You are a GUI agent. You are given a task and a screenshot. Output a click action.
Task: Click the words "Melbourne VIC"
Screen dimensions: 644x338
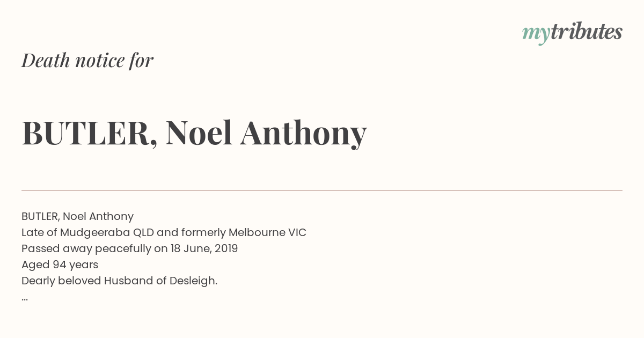pos(267,232)
